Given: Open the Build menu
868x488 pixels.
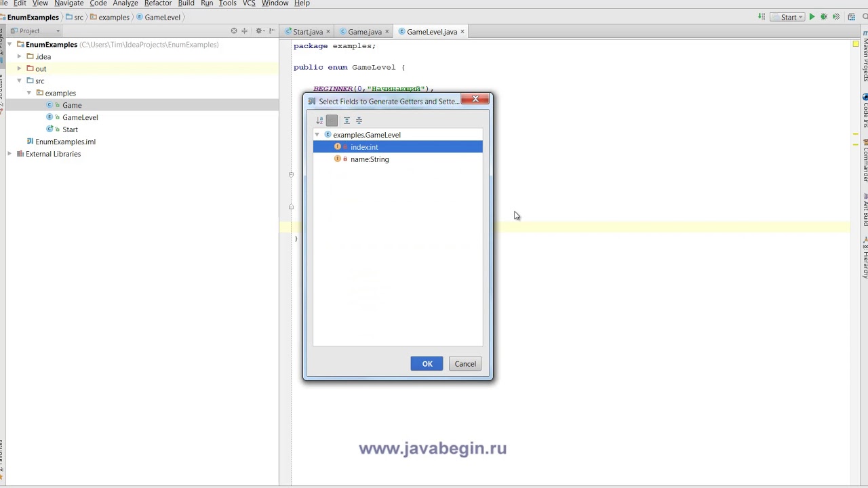Looking at the screenshot, I should tap(186, 3).
